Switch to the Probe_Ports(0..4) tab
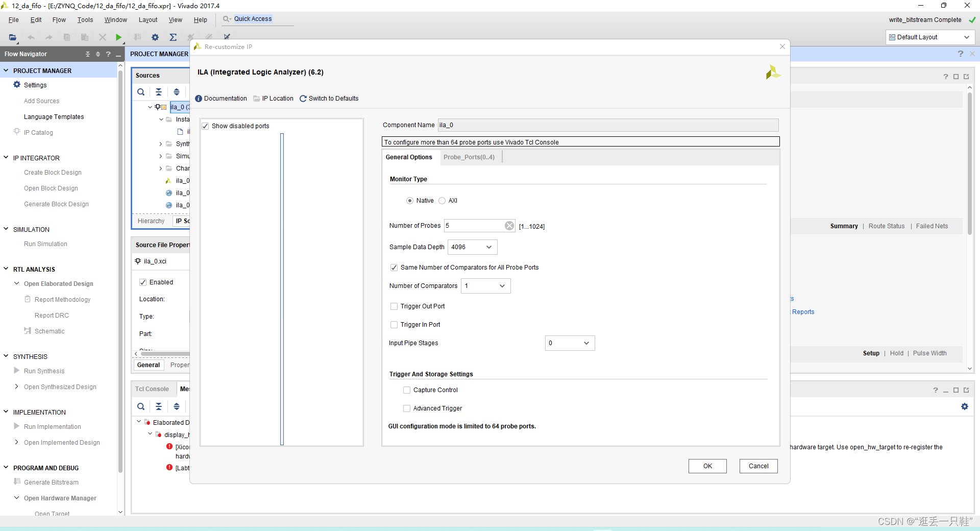This screenshot has width=980, height=531. [469, 157]
